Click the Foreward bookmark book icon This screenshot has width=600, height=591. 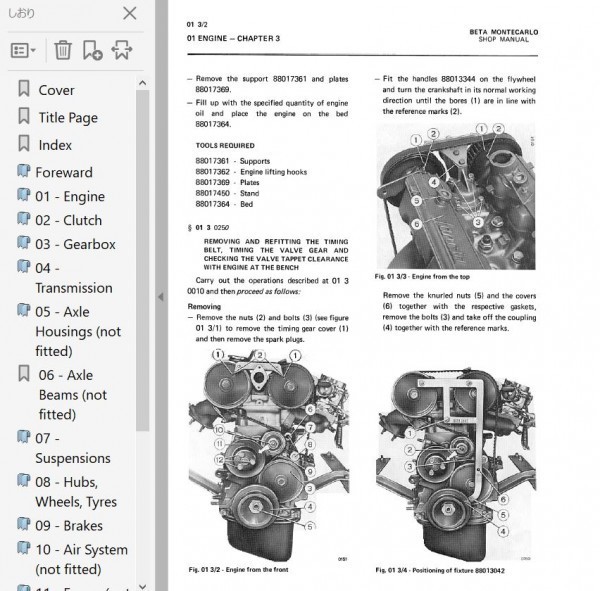24,171
